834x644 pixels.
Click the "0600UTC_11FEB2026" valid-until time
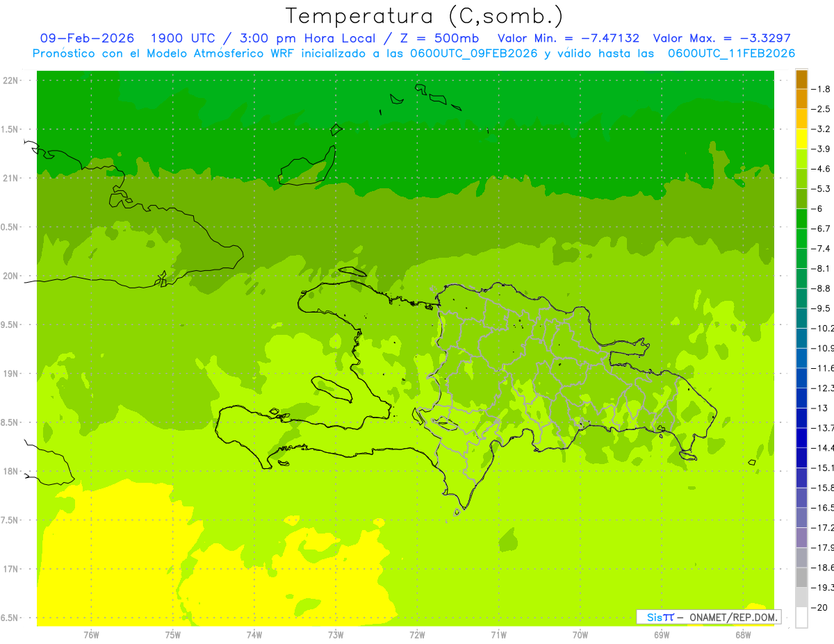[x=731, y=53]
